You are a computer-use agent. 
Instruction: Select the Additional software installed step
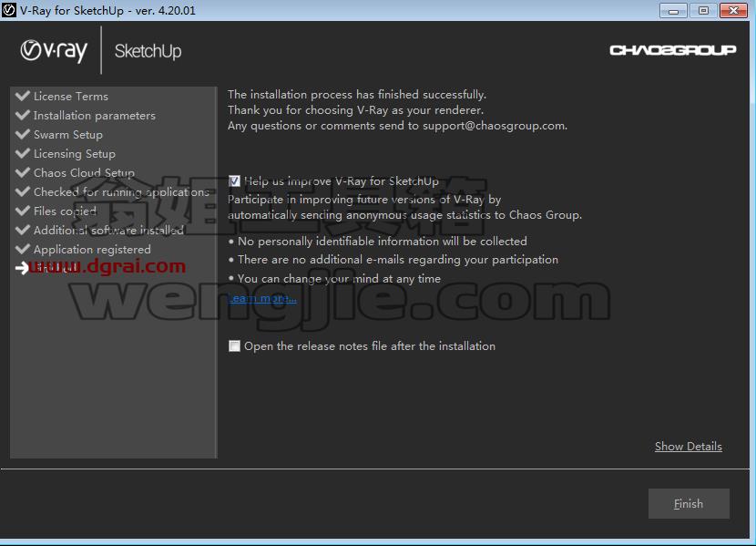[x=108, y=230]
